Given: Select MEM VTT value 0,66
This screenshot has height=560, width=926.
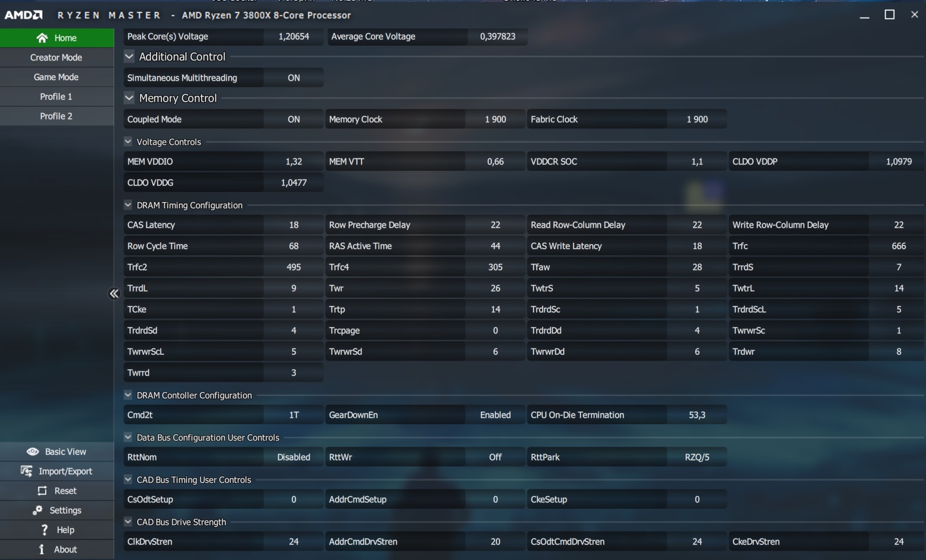Looking at the screenshot, I should tap(495, 161).
